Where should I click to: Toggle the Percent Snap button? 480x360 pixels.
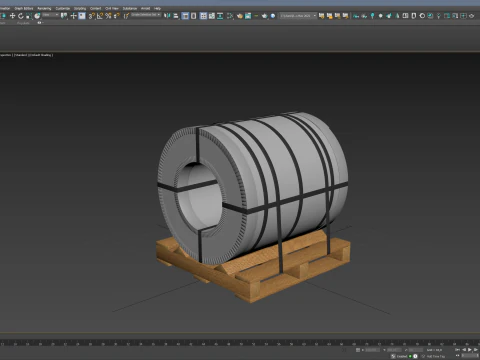point(108,16)
